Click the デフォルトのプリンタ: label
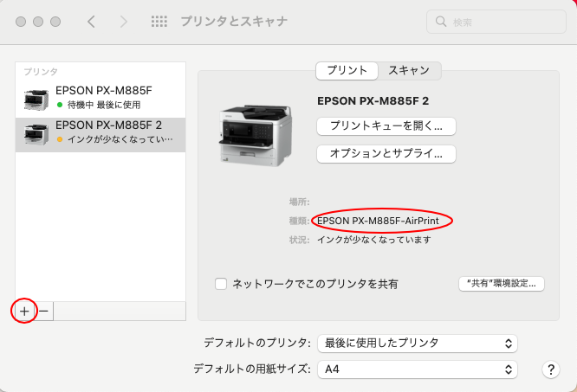 (x=257, y=344)
